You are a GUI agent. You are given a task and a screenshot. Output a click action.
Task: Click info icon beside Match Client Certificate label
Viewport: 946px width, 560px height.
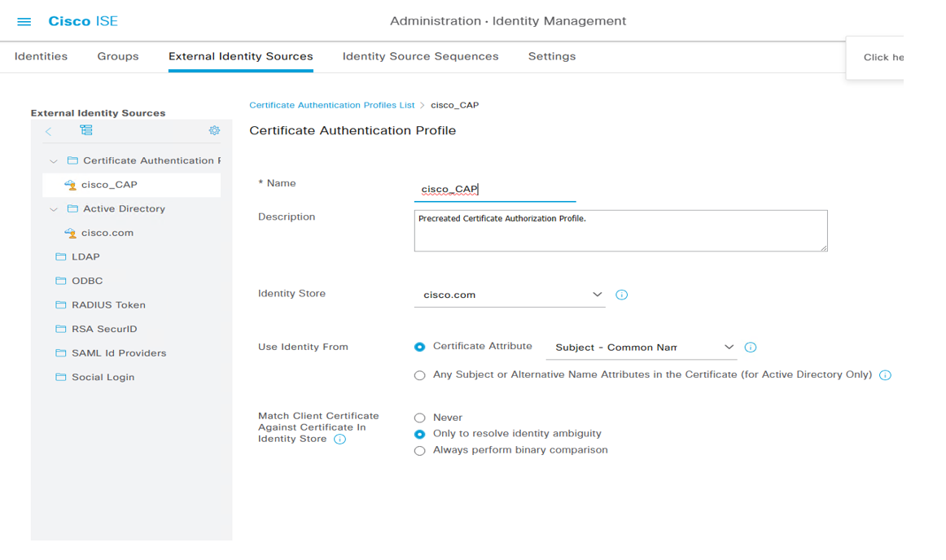tap(339, 439)
